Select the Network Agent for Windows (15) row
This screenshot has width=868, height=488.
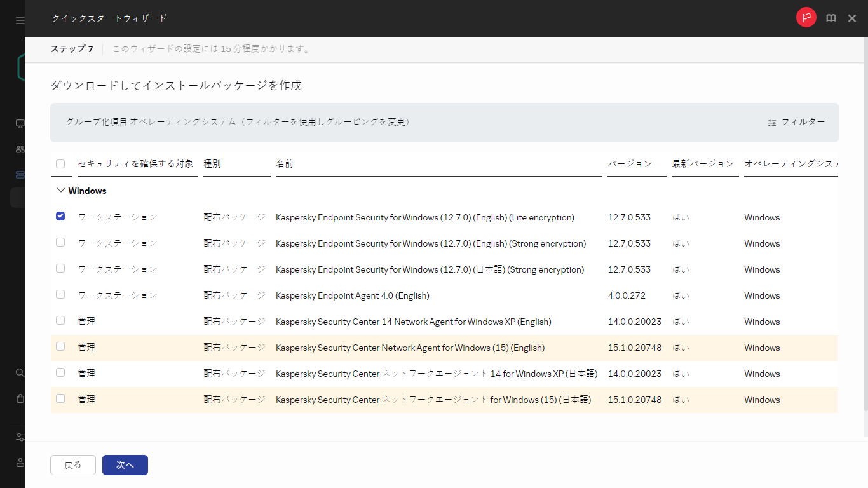point(60,347)
